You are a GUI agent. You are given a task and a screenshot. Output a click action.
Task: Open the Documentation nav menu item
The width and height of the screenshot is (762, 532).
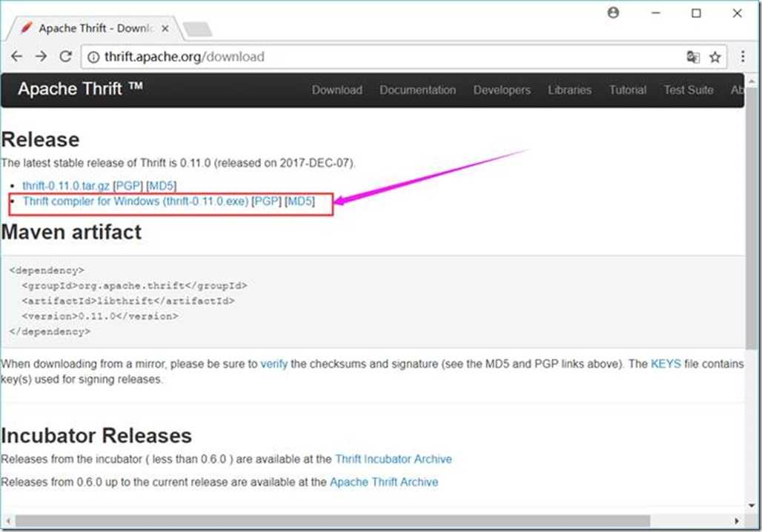pyautogui.click(x=417, y=90)
